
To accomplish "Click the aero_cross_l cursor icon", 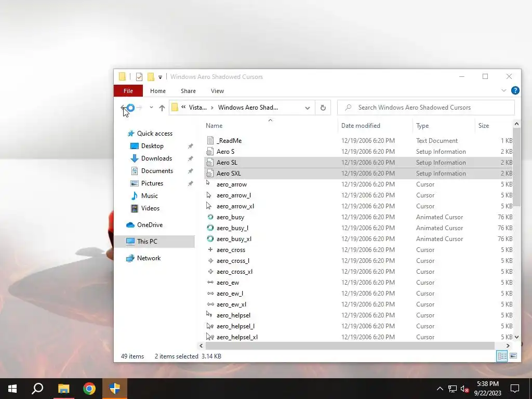I will coord(210,261).
